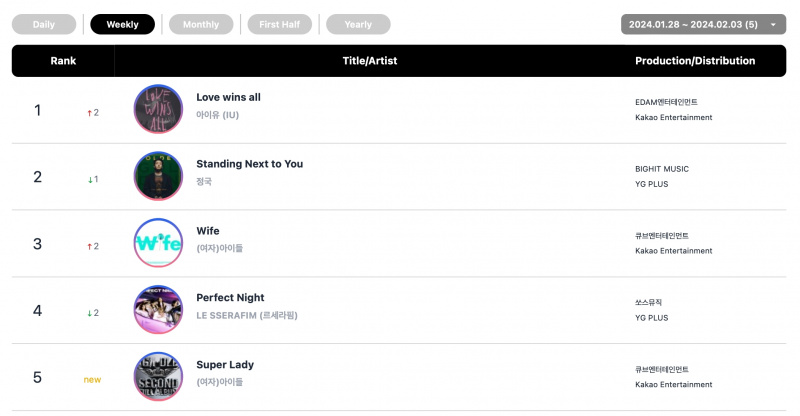The image size is (800, 416).
Task: Switch to the Monthly chart tab
Action: (x=201, y=25)
